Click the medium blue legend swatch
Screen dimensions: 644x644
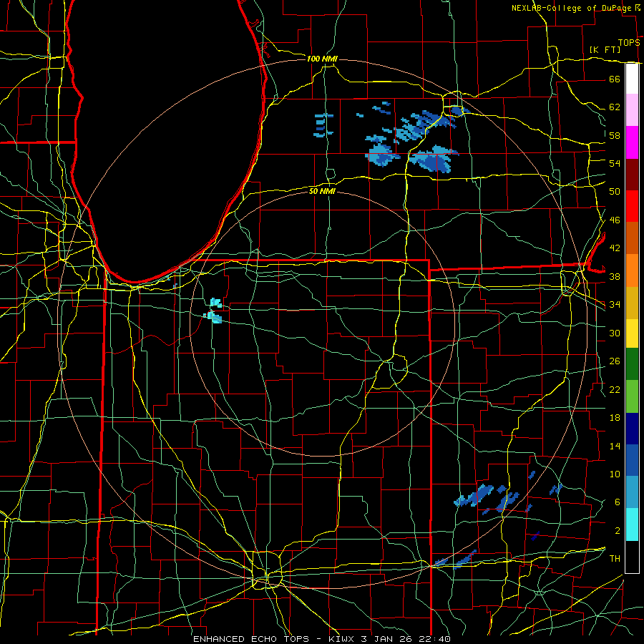(x=632, y=460)
